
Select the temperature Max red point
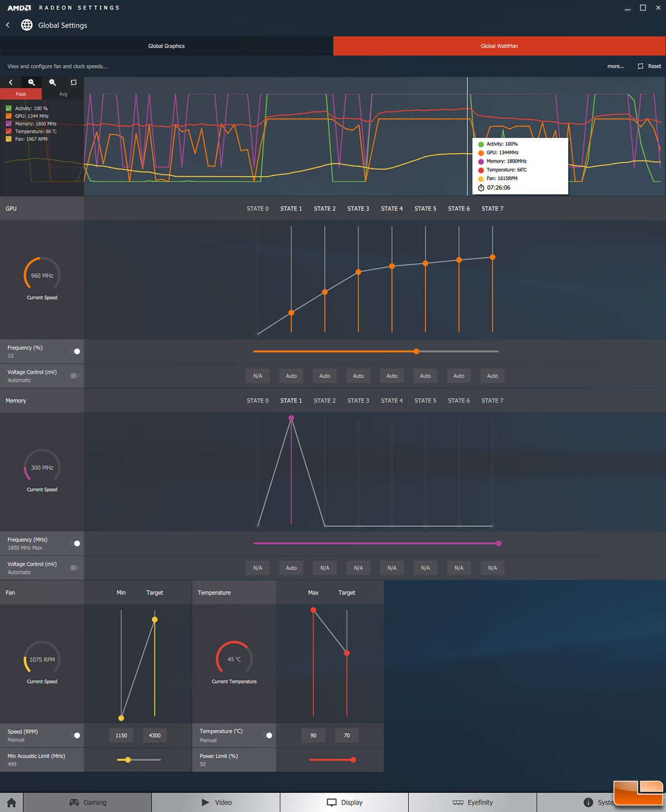(x=314, y=610)
